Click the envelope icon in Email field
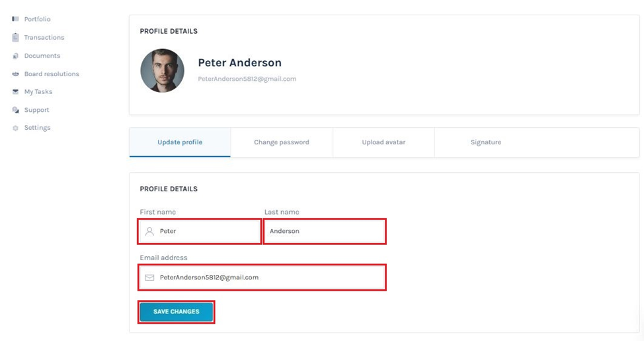 [x=149, y=277]
